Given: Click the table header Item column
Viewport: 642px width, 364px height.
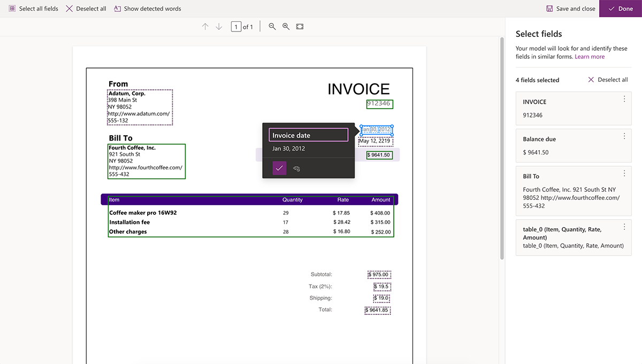Looking at the screenshot, I should click(114, 200).
